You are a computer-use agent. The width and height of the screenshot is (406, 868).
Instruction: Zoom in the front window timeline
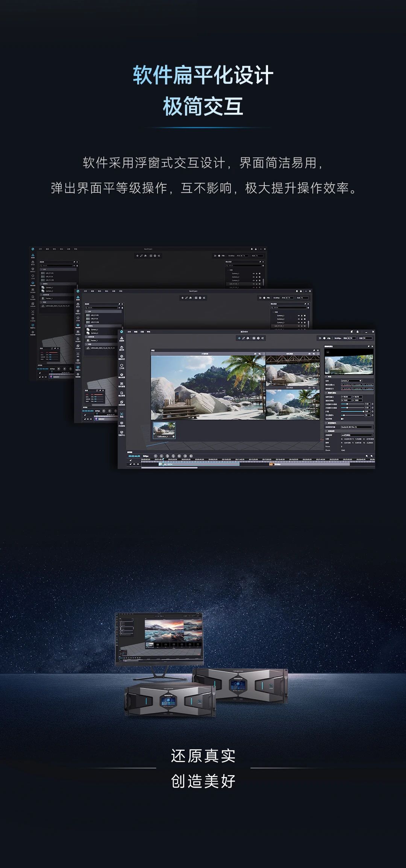(367, 456)
